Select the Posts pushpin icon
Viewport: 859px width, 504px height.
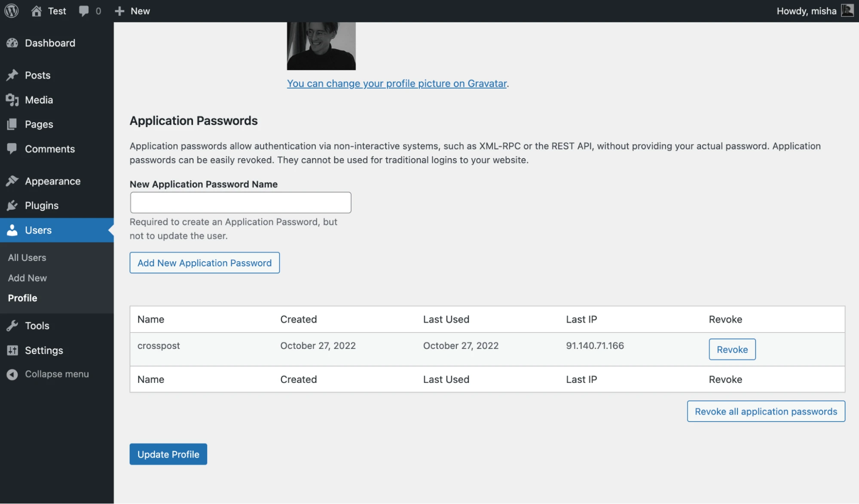click(x=12, y=75)
